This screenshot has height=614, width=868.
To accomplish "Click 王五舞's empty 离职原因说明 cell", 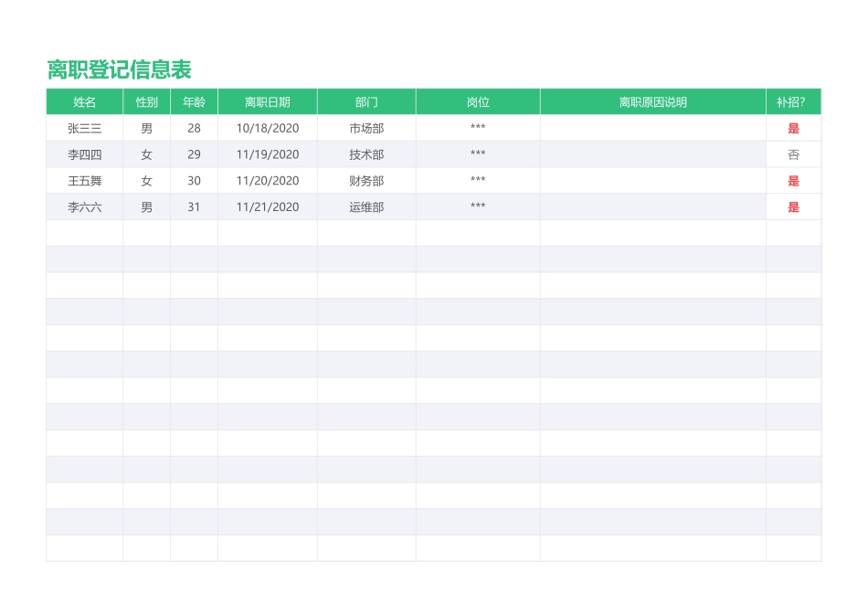I will click(652, 181).
